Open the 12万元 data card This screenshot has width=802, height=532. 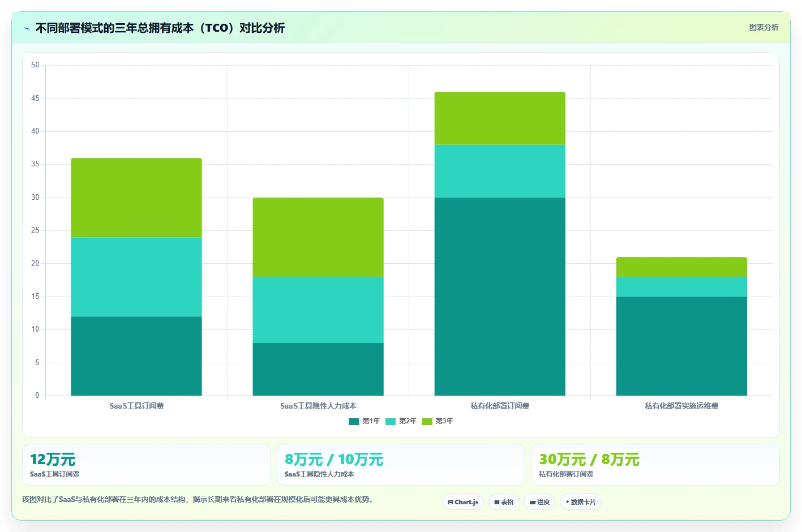(147, 465)
